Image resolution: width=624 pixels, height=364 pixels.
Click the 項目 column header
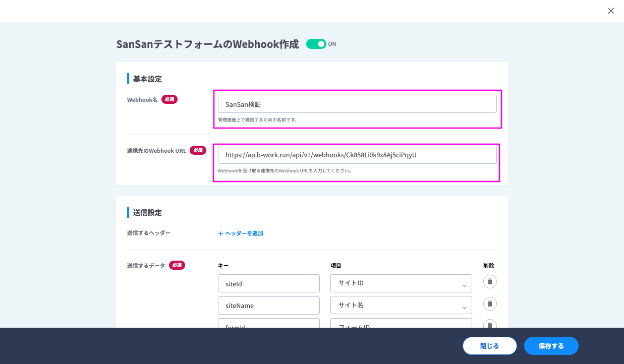pyautogui.click(x=336, y=265)
